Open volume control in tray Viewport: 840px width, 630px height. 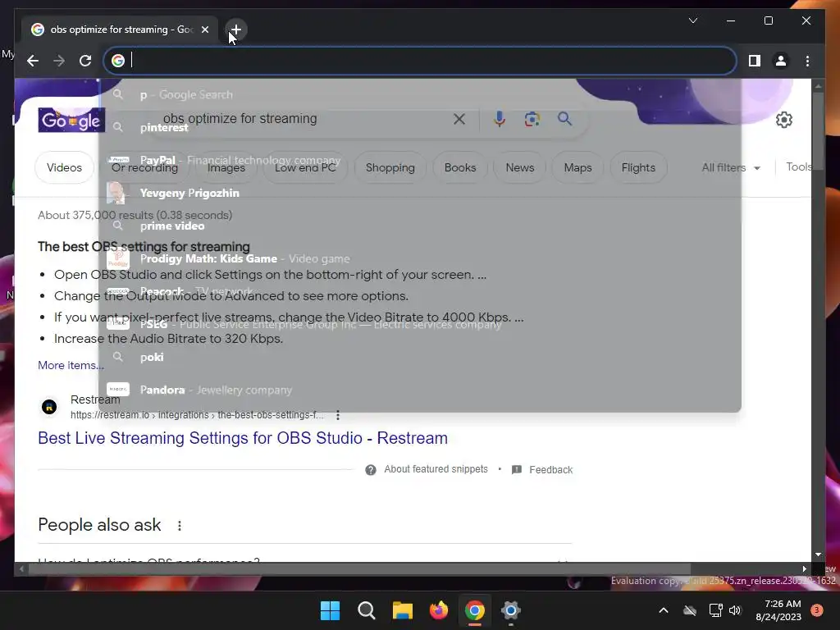pyautogui.click(x=735, y=610)
